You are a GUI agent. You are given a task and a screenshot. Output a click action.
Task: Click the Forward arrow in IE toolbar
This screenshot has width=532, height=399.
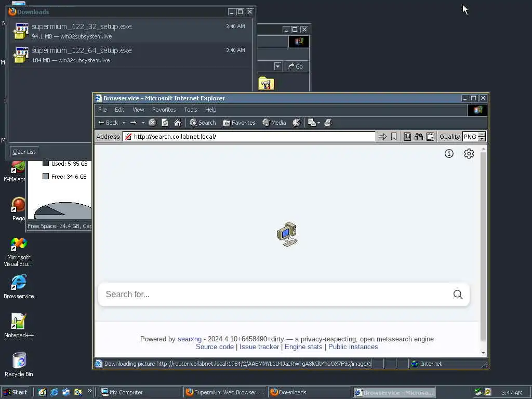tap(134, 123)
